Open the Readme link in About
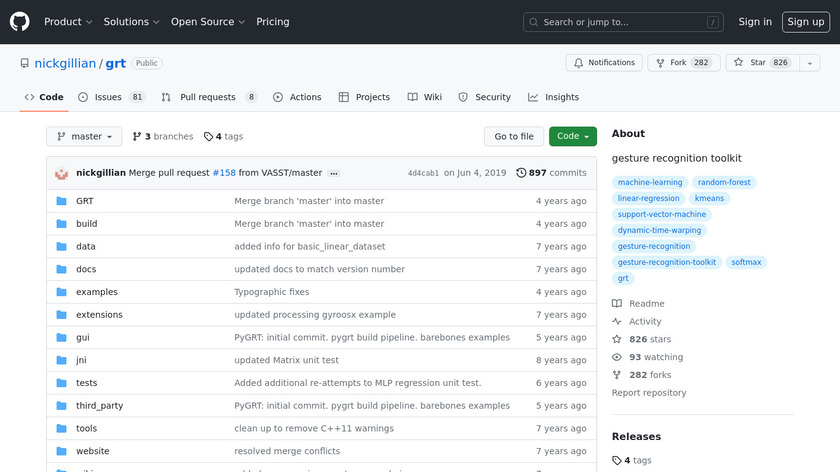The height and width of the screenshot is (472, 840). click(646, 304)
